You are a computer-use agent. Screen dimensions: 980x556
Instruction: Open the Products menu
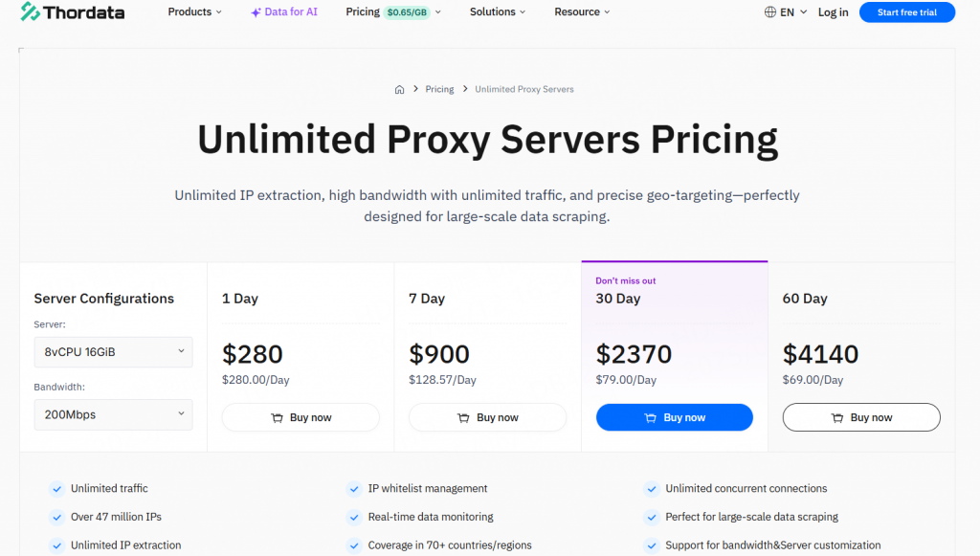pyautogui.click(x=194, y=11)
